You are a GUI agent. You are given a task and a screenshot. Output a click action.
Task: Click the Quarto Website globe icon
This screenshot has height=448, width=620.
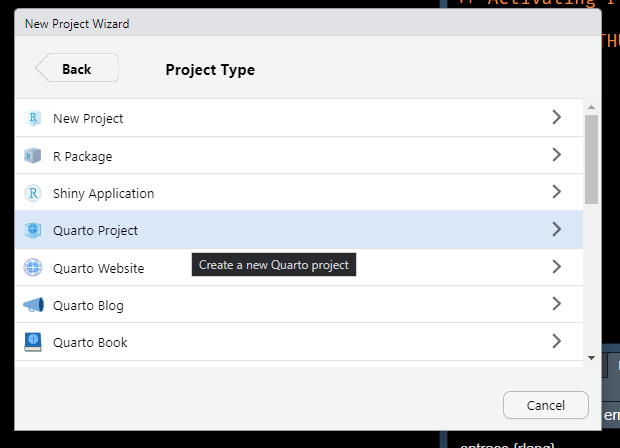click(33, 268)
